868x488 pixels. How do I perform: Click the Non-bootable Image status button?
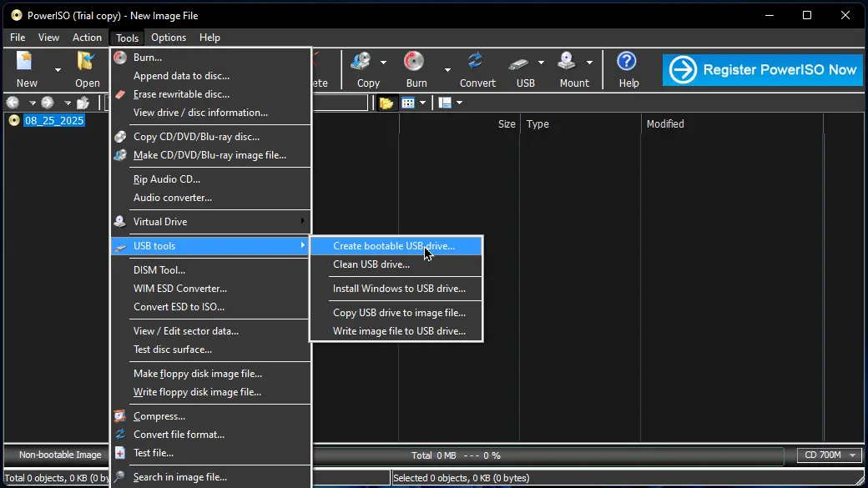point(60,455)
